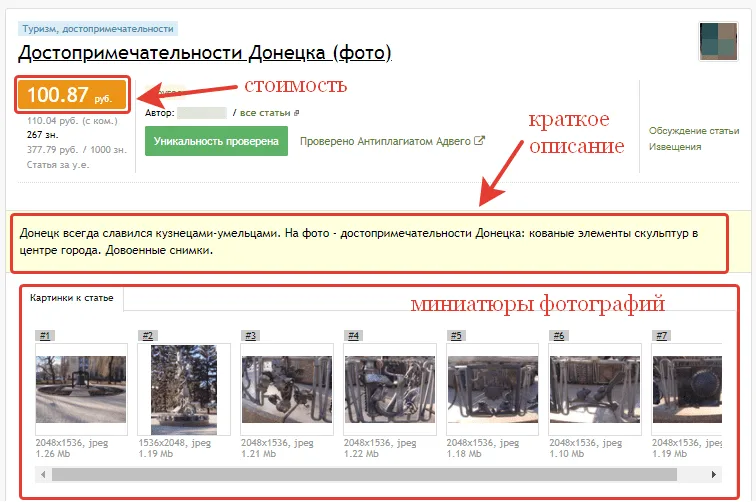Open portrait thumbnail #2 with trees
Viewport: 756px width, 502px height.
(184, 390)
